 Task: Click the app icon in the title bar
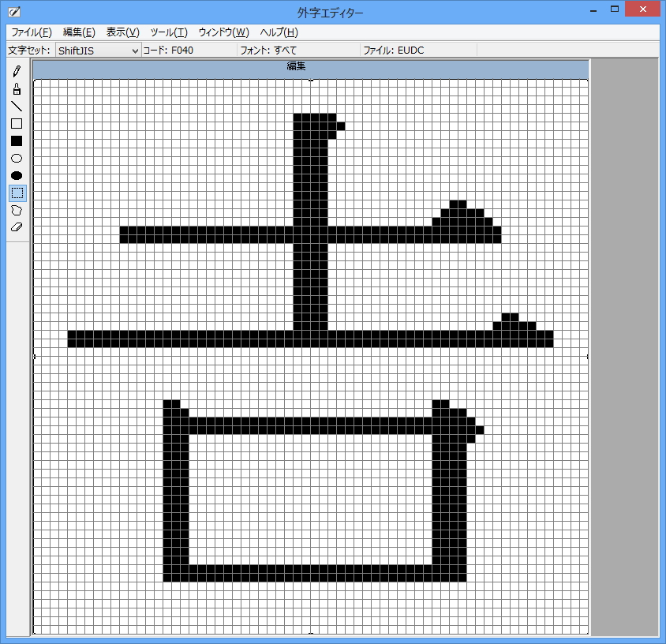(x=13, y=12)
